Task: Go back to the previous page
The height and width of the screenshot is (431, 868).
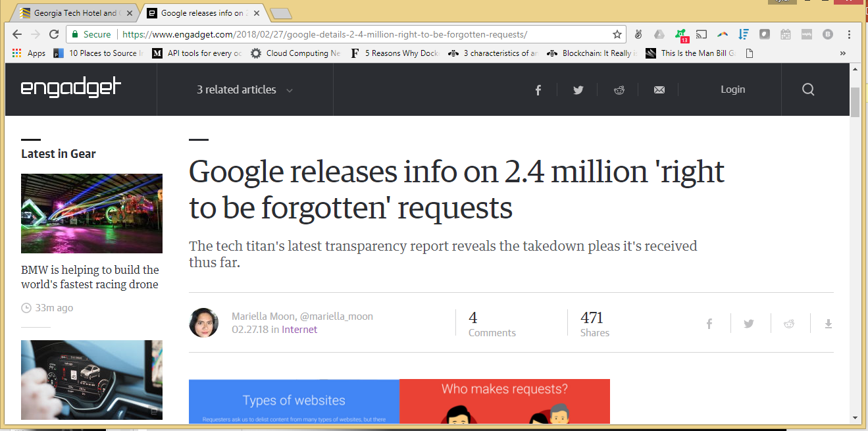Action: click(x=17, y=34)
